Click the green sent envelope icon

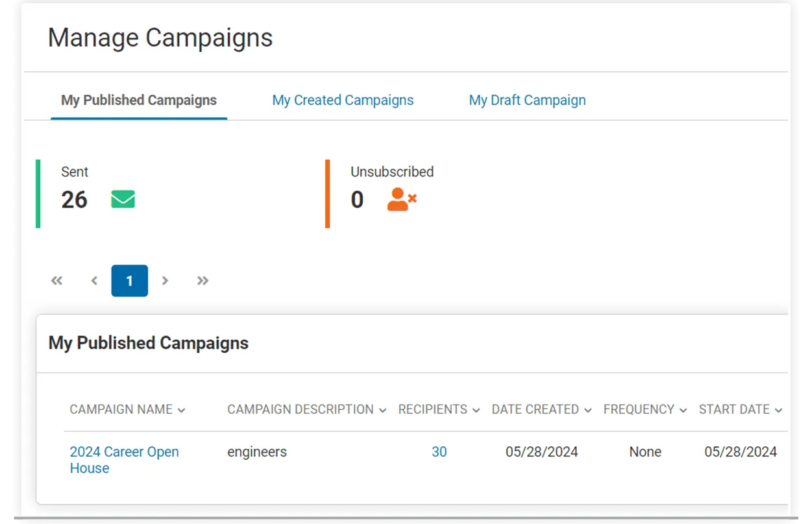coord(123,199)
